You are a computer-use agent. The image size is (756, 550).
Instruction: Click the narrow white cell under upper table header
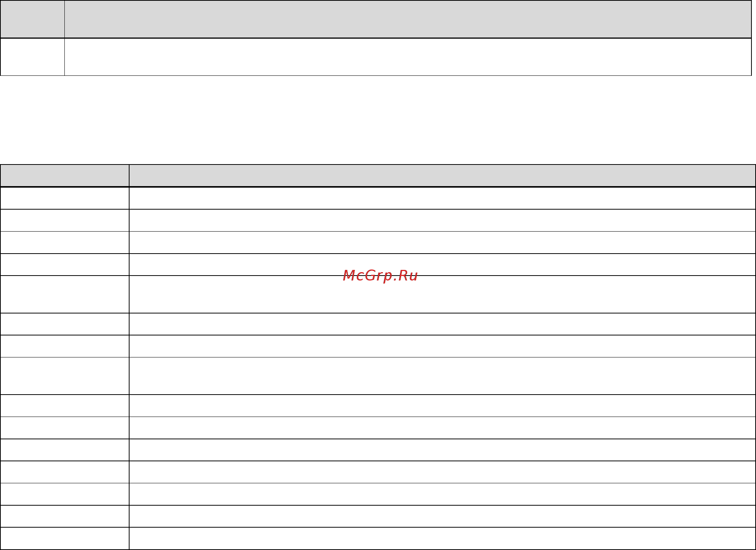[x=32, y=57]
